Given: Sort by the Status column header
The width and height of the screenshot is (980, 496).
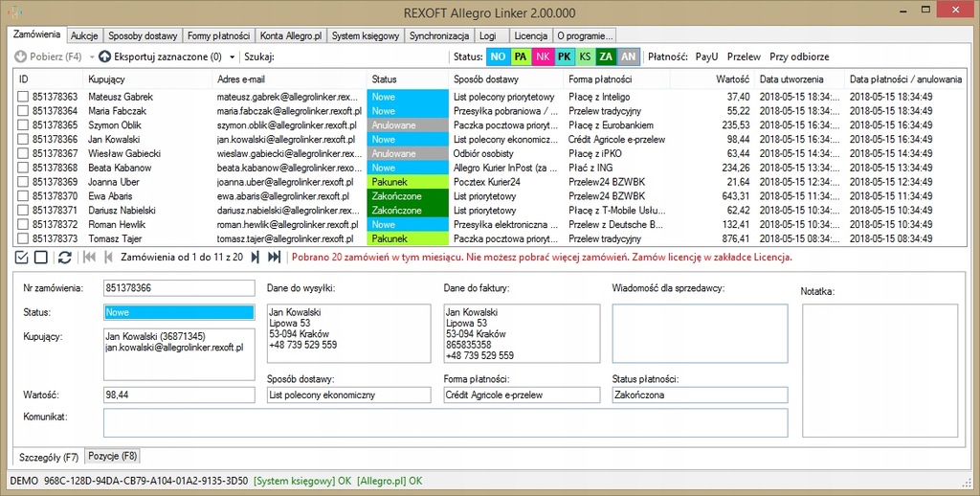Looking at the screenshot, I should tap(408, 79).
